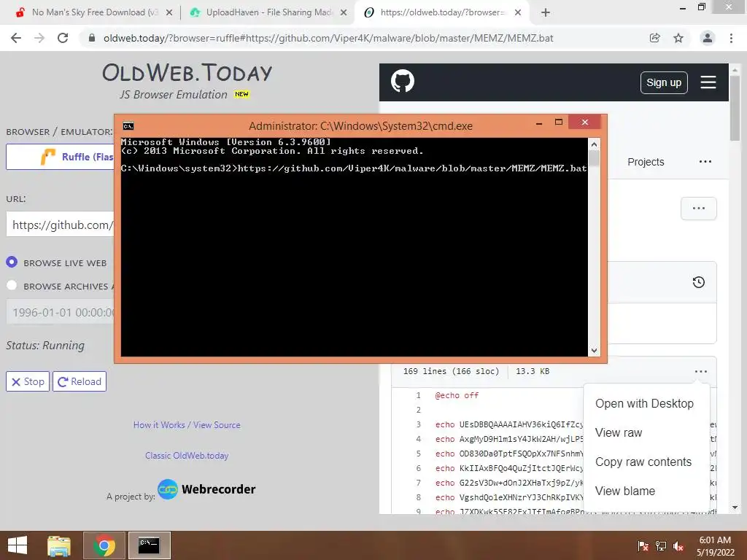Click the Chrome back arrow
The width and height of the screenshot is (747, 560).
(x=16, y=38)
